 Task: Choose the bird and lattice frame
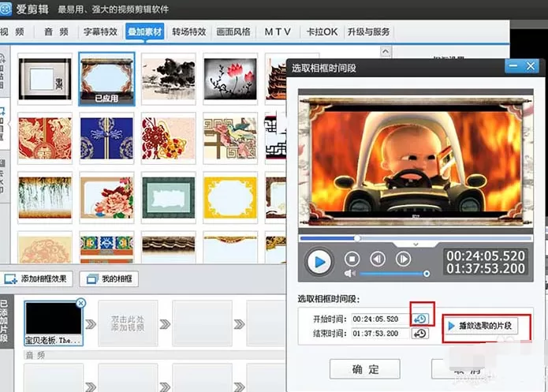click(230, 138)
